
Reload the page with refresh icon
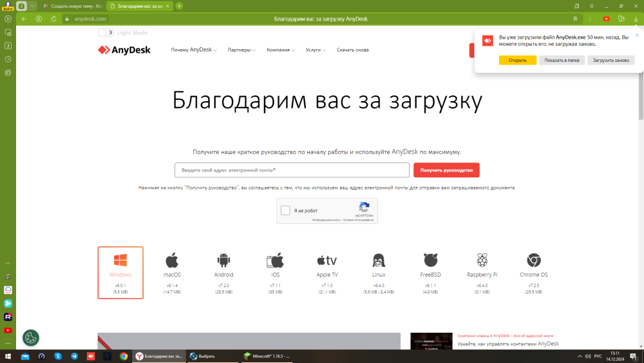pyautogui.click(x=53, y=19)
